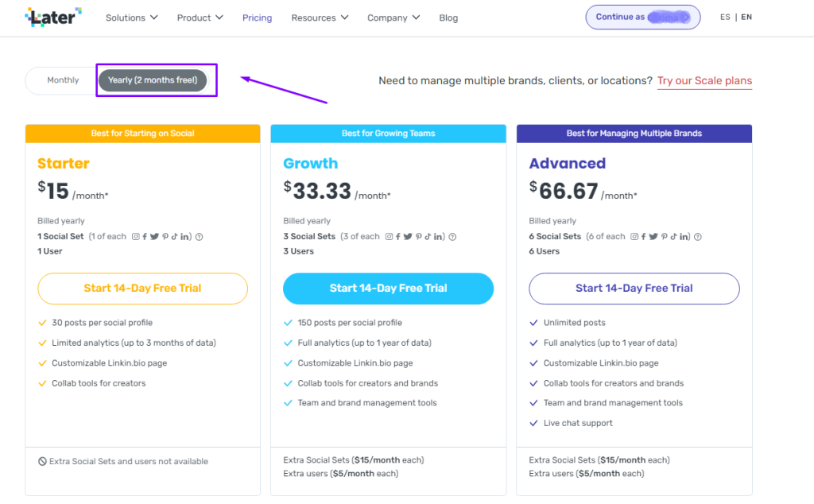Click Starter Social Set info help icon
Viewport: 814px width, 504px height.
[x=200, y=237]
